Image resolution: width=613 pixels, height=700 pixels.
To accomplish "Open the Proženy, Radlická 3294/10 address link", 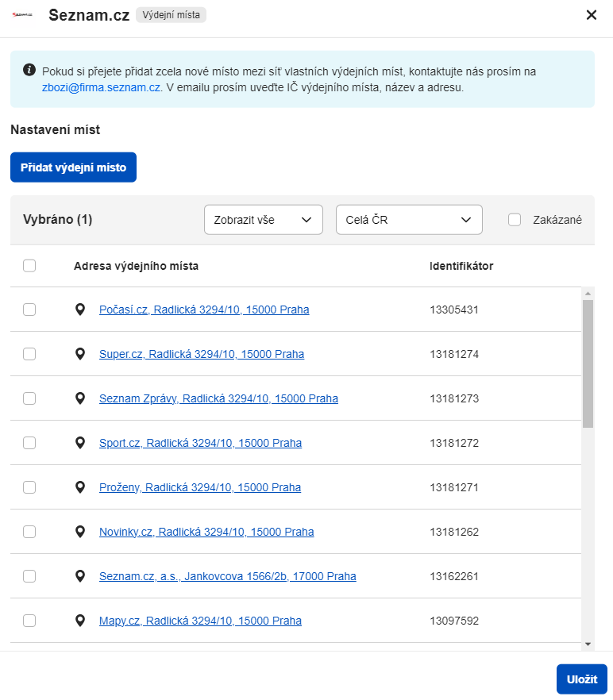I will coord(200,487).
